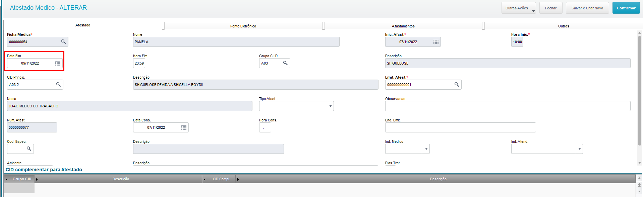Expand the Tipo Atest. dropdown
Screen dimensions: 644x197
(330, 106)
